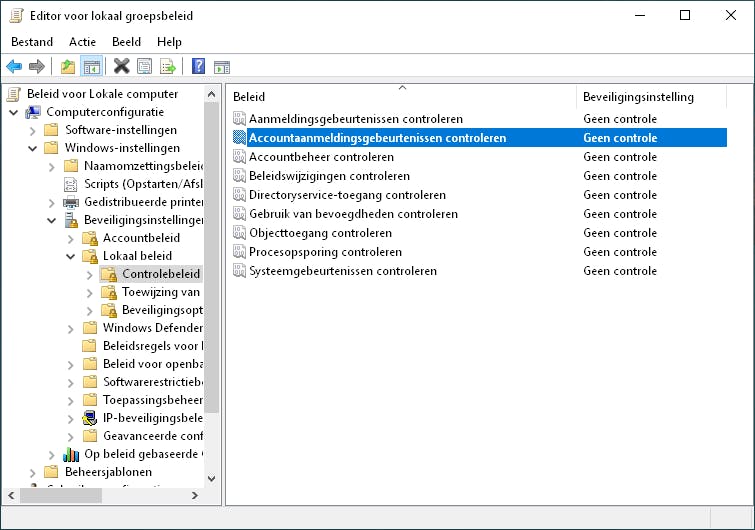Image resolution: width=755 pixels, height=530 pixels.
Task: Select Beleidsregels voor tree item
Action: tap(153, 346)
